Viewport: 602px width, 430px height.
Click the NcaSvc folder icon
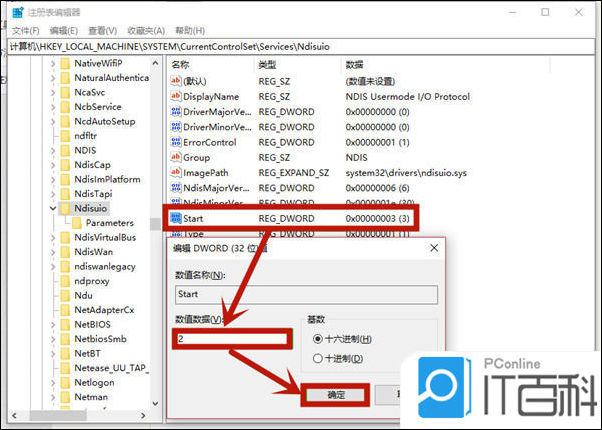tap(65, 93)
